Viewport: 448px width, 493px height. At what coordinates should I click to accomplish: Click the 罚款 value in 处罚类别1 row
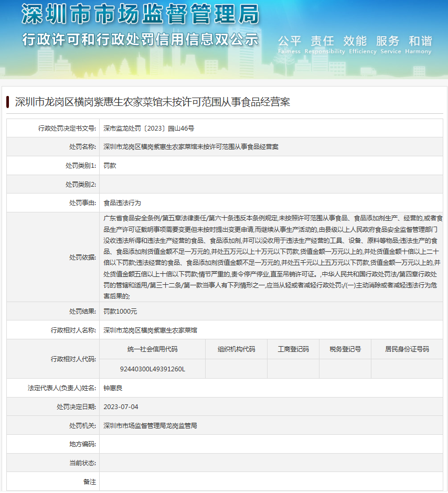(110, 166)
